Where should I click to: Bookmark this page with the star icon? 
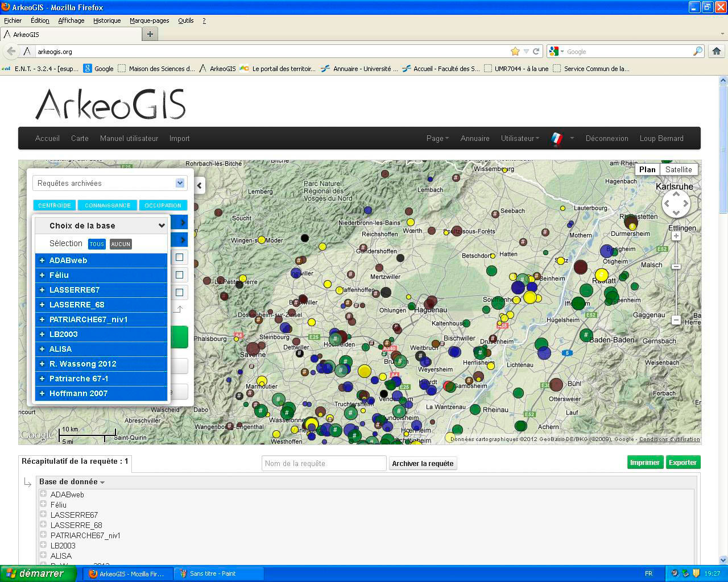[x=515, y=51]
